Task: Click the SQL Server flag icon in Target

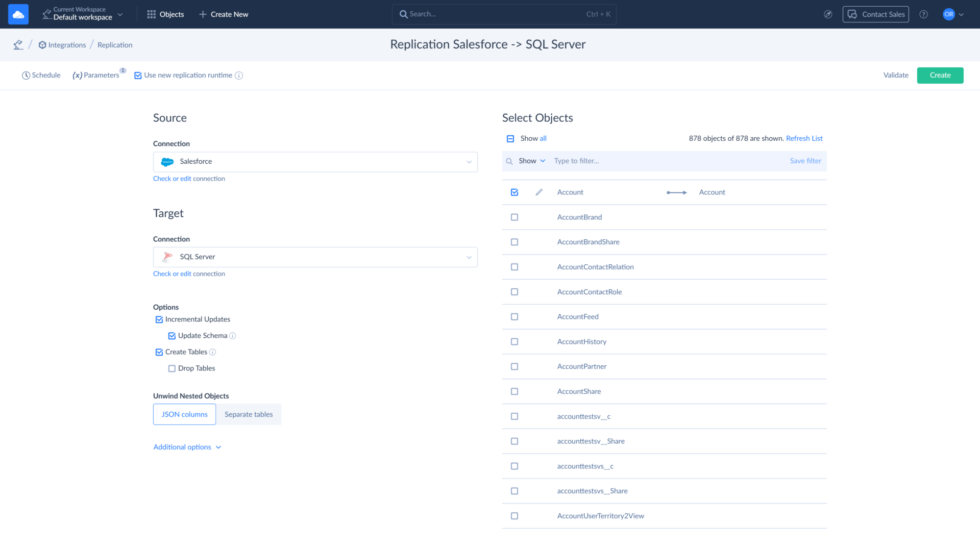Action: [x=167, y=257]
